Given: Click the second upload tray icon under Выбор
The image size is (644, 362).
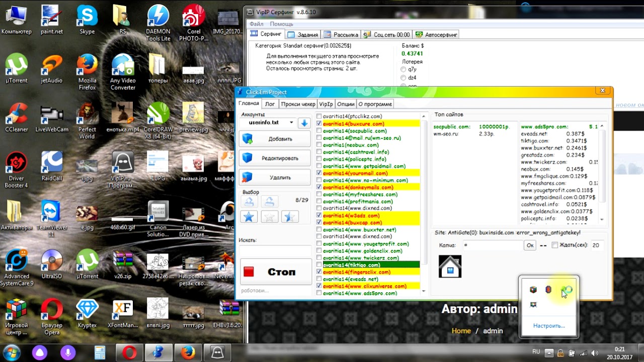Looking at the screenshot, I should (269, 202).
